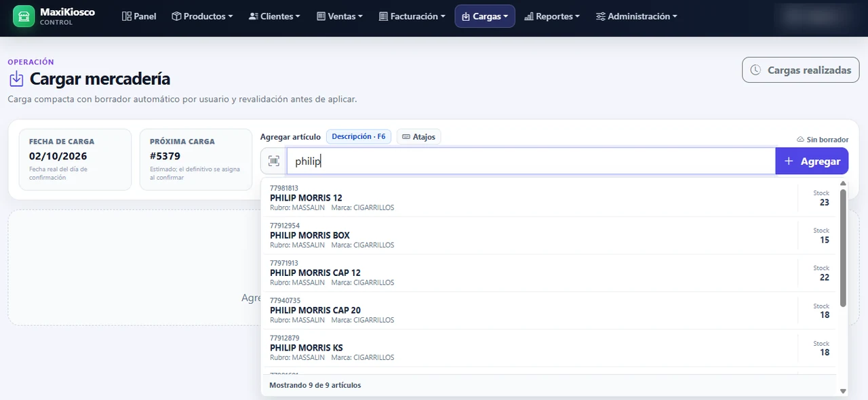Image resolution: width=868 pixels, height=400 pixels.
Task: Click stock value 22 for Philip Morris Cap 12
Action: [825, 277]
